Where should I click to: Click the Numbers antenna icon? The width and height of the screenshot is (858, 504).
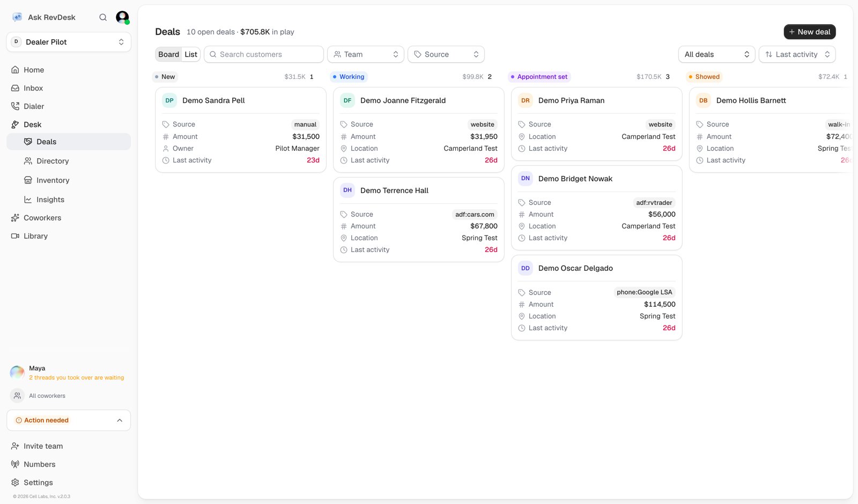coord(15,464)
